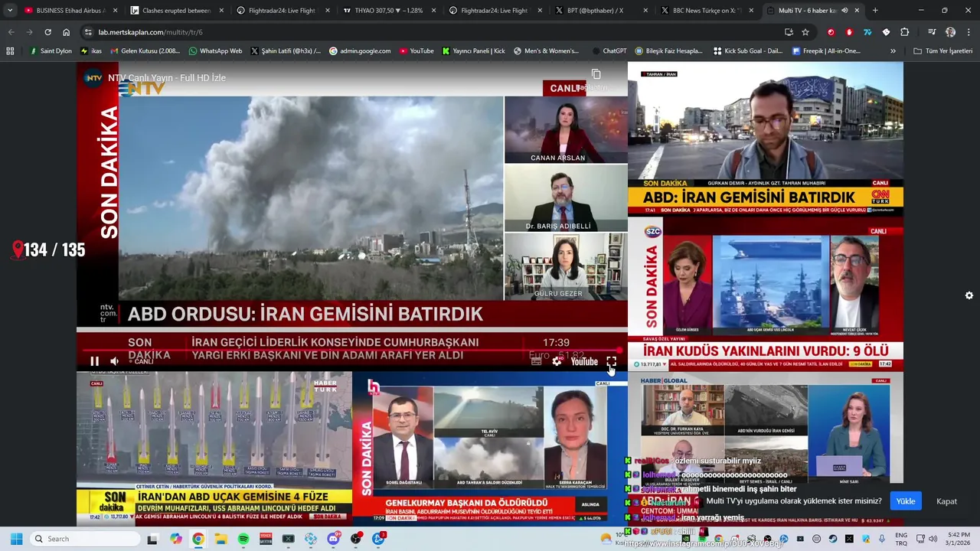This screenshot has height=551, width=980.
Task: Select the Haber Global stream tile
Action: 766,448
